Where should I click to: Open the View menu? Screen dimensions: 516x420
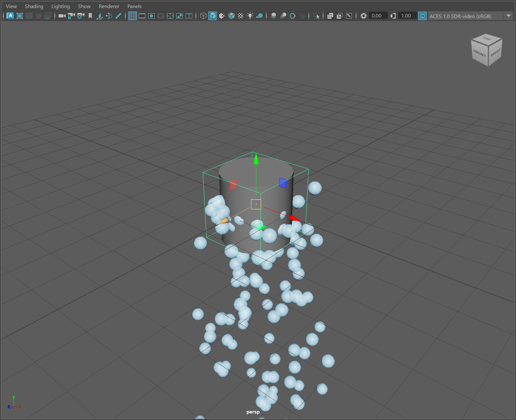11,6
